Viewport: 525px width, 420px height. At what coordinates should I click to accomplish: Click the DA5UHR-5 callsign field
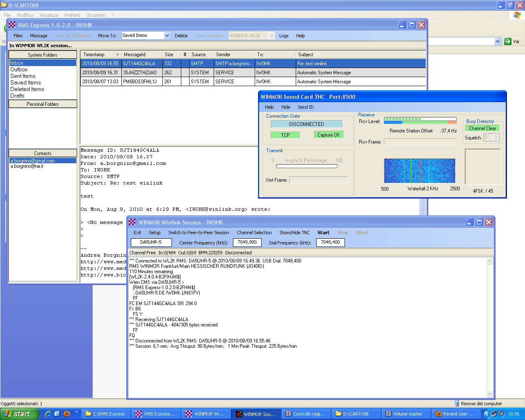point(151,242)
